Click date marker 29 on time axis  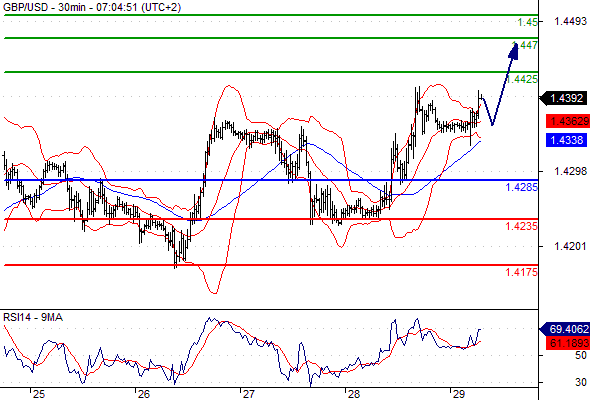point(459,394)
